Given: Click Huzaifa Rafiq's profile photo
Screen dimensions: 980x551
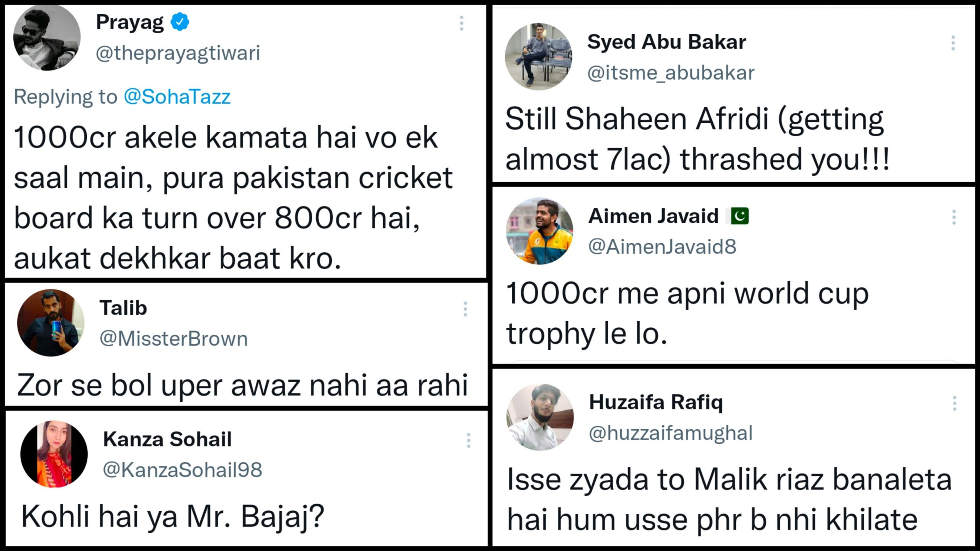Looking at the screenshot, I should point(540,417).
